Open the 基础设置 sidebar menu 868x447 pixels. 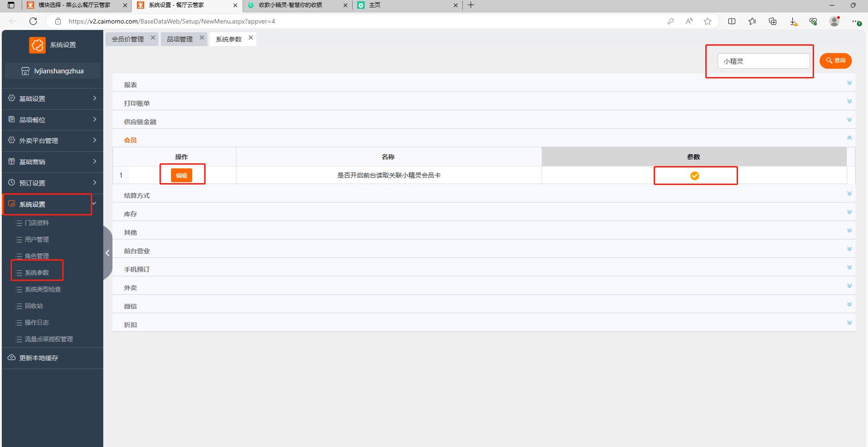pyautogui.click(x=53, y=98)
